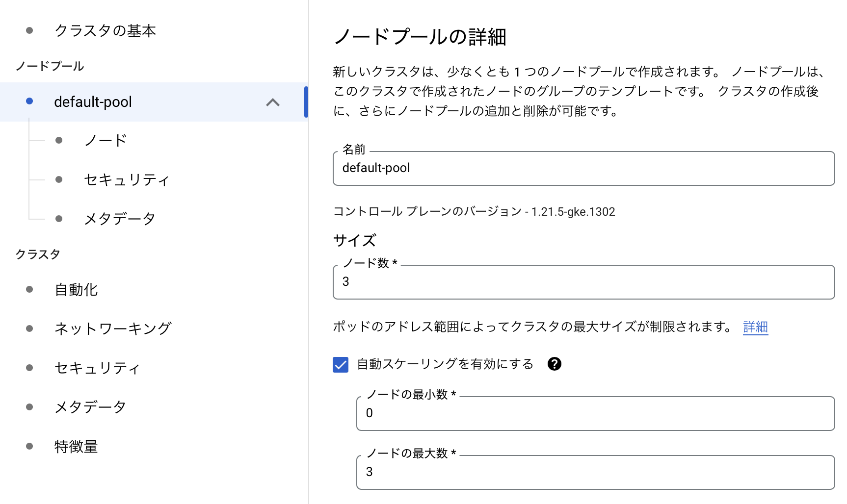Open the ノード section under default-pool

tap(106, 140)
